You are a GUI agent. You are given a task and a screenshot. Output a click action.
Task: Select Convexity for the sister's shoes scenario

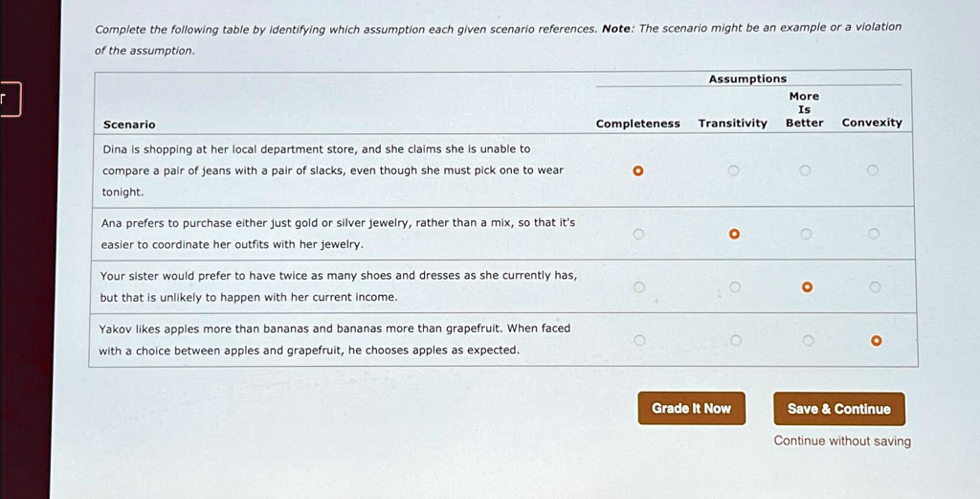(872, 286)
